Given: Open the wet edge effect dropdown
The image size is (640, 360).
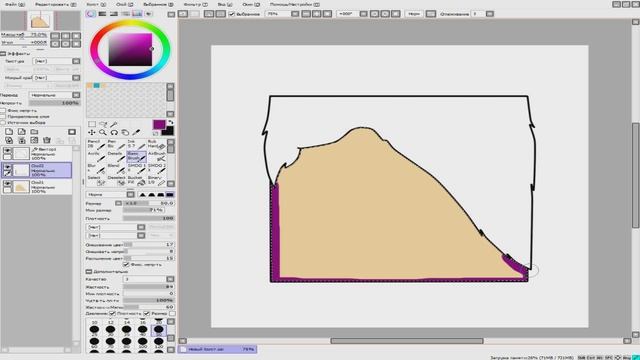Looking at the screenshot, I should coord(56,78).
